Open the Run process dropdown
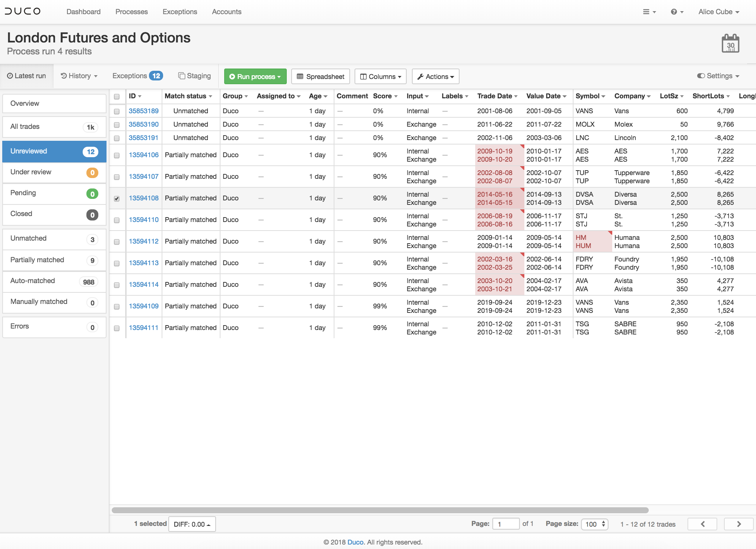 point(255,76)
